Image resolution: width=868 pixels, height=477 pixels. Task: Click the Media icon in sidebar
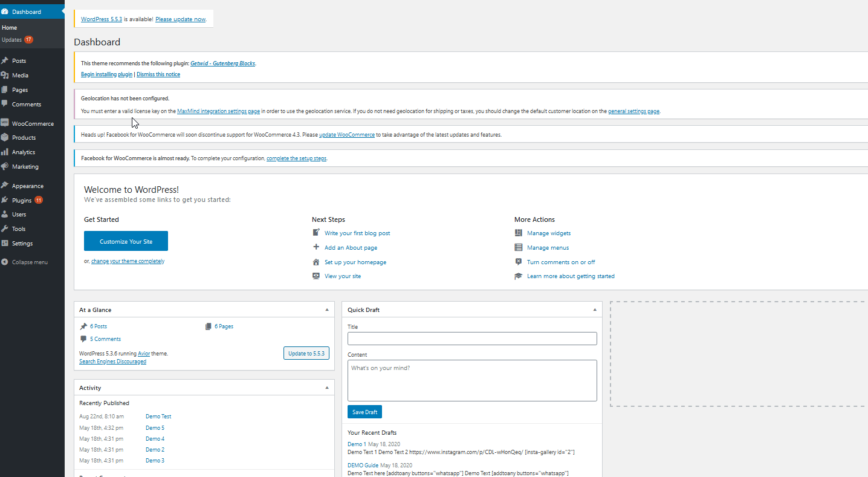click(5, 75)
